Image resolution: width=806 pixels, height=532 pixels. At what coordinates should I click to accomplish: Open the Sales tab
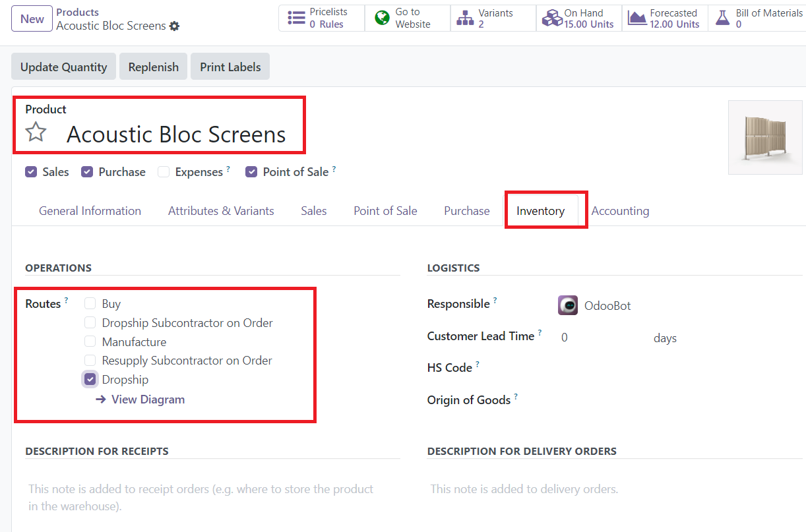[x=314, y=211]
